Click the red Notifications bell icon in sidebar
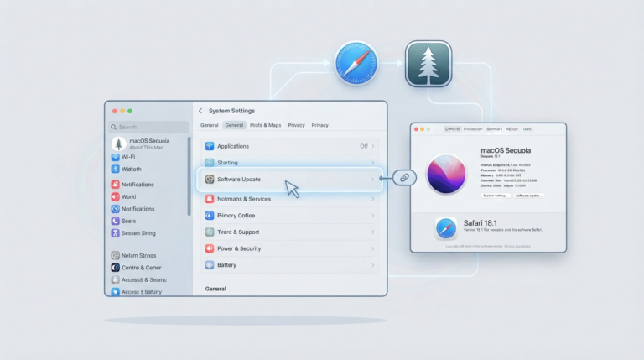This screenshot has width=644, height=360. coord(116,185)
